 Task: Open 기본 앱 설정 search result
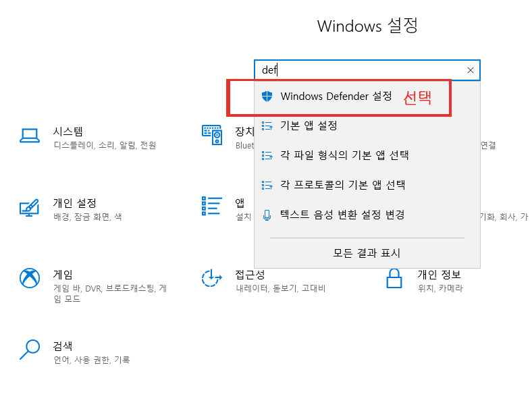pos(367,126)
